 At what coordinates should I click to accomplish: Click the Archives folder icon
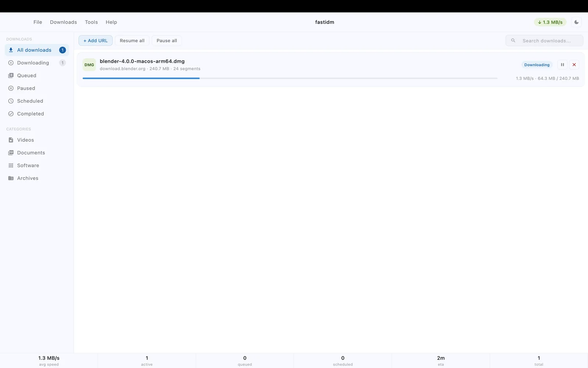pyautogui.click(x=11, y=178)
